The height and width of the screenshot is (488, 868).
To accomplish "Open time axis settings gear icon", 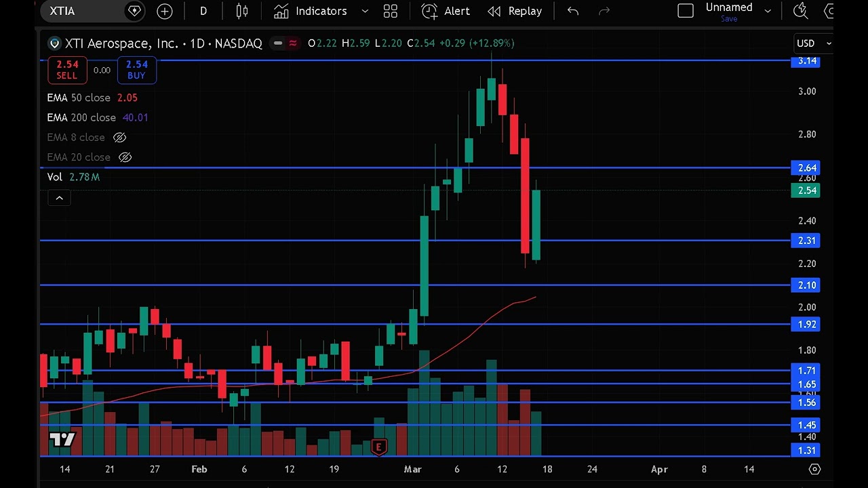I will coord(814,469).
